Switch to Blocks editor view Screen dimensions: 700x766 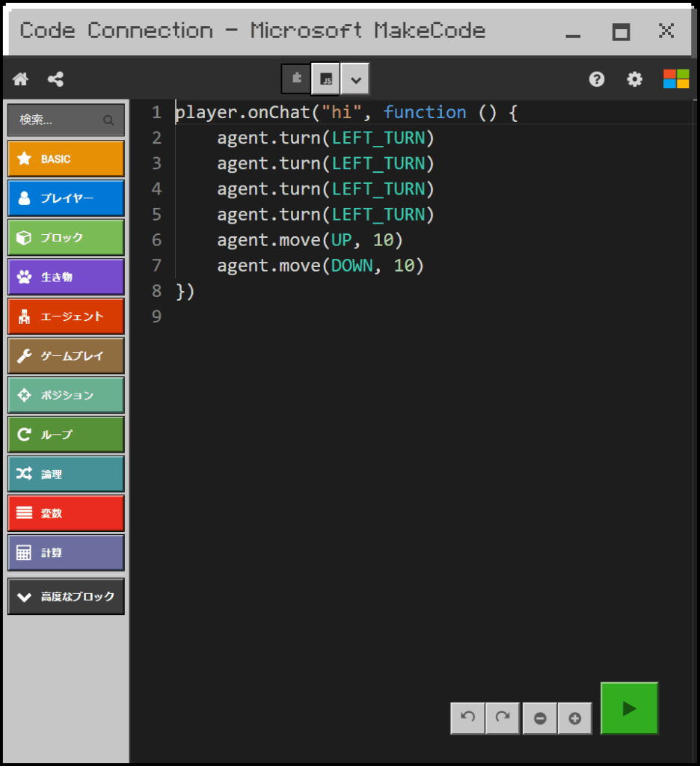click(296, 79)
